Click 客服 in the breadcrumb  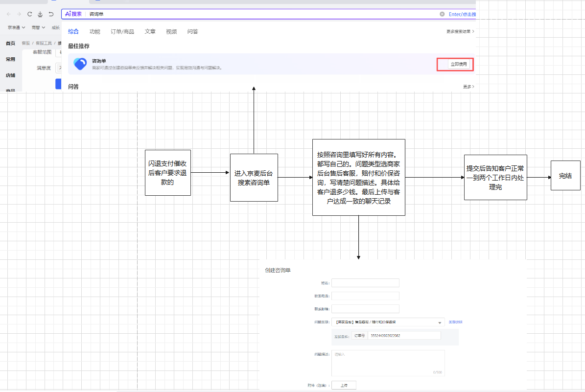pyautogui.click(x=26, y=43)
